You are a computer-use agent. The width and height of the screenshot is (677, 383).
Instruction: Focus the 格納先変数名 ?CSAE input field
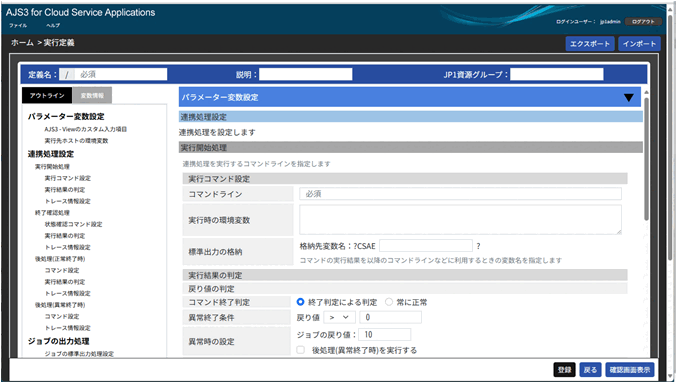click(426, 246)
